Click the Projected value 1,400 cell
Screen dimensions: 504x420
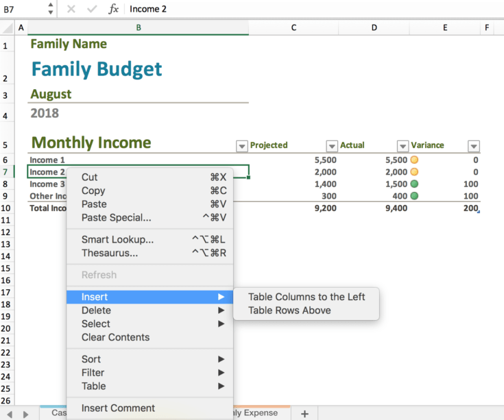[x=293, y=184]
